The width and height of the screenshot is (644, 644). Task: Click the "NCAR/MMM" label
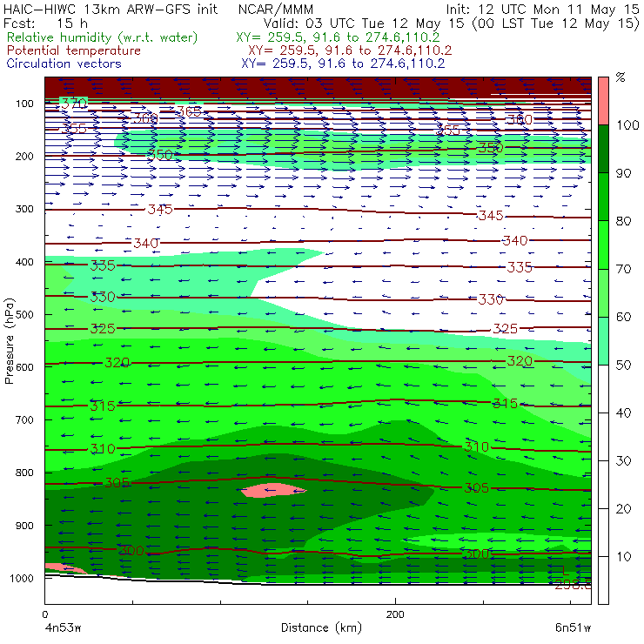coord(276,9)
